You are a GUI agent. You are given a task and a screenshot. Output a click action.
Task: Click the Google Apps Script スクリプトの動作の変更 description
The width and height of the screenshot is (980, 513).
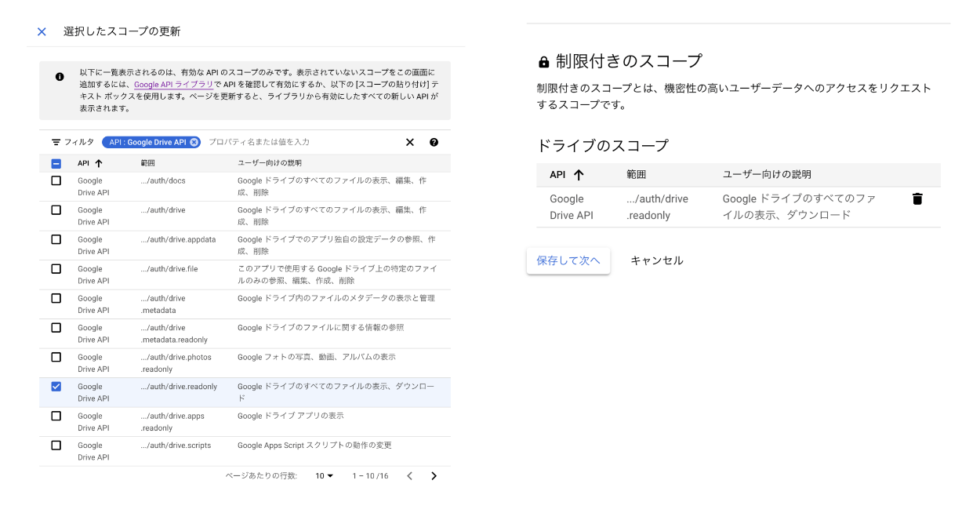tap(314, 445)
